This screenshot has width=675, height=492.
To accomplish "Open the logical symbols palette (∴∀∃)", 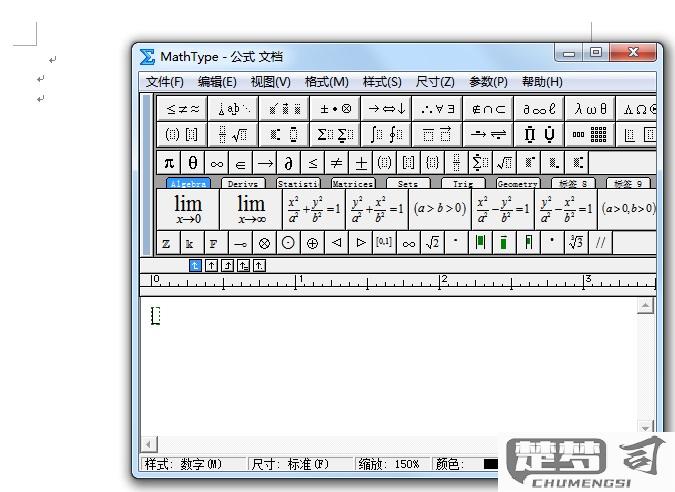I will tap(437, 109).
